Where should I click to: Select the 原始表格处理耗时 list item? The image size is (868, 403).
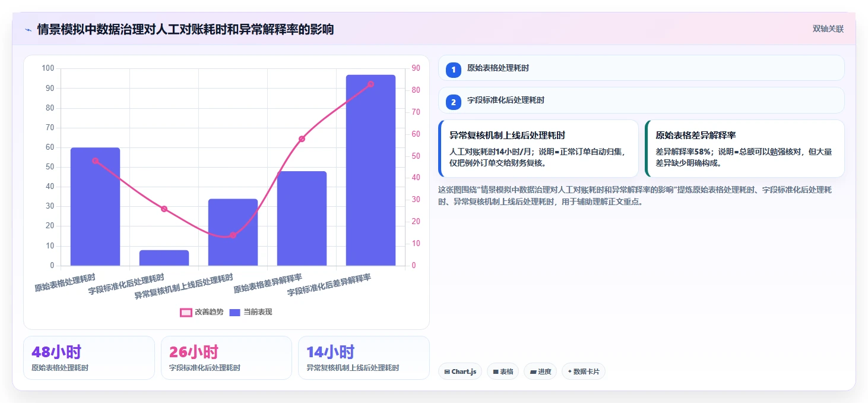coord(641,68)
